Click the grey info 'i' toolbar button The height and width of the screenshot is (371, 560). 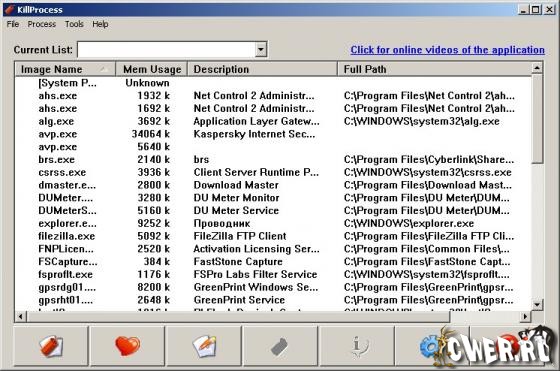coord(357,346)
